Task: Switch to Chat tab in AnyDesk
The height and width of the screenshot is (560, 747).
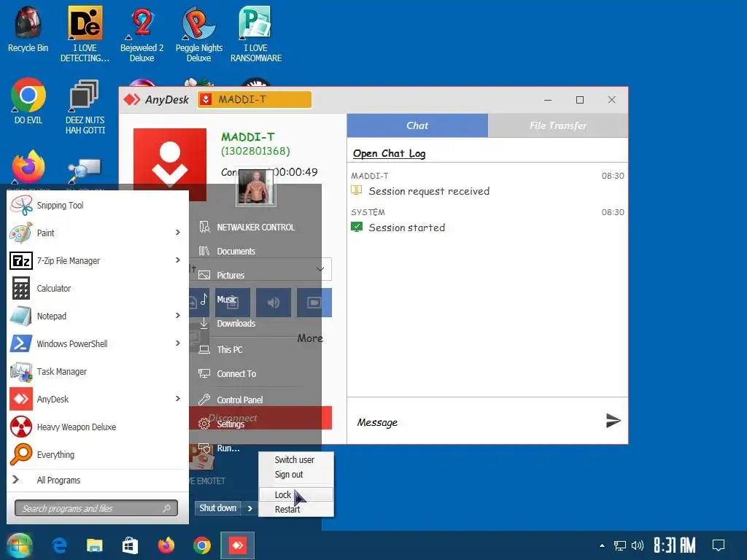Action: (x=417, y=125)
